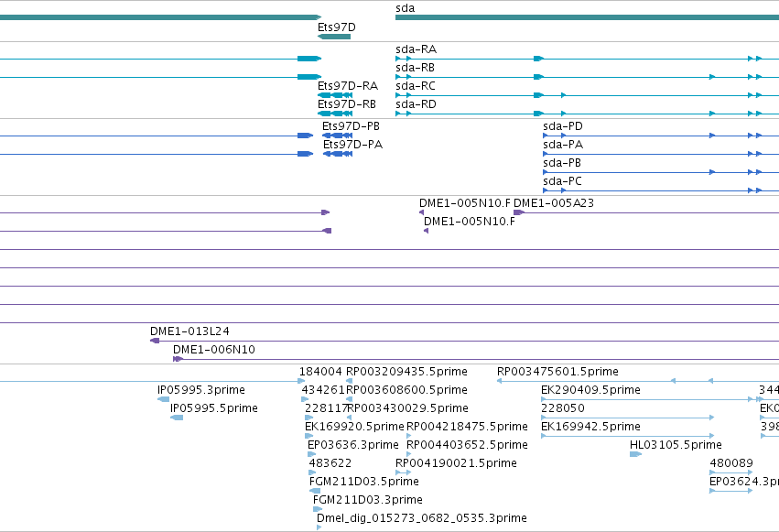
Task: Select the DME1-006N10 feature label
Action: (x=214, y=350)
